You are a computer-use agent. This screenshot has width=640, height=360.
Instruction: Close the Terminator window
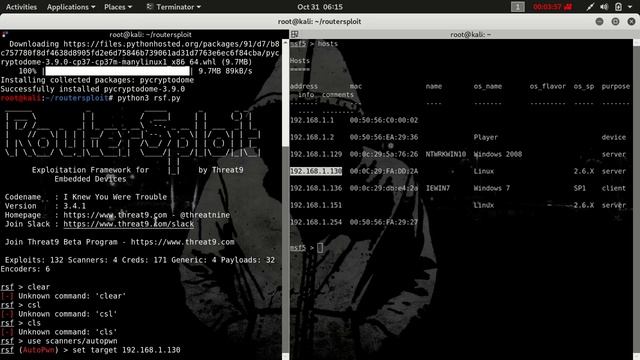point(631,22)
